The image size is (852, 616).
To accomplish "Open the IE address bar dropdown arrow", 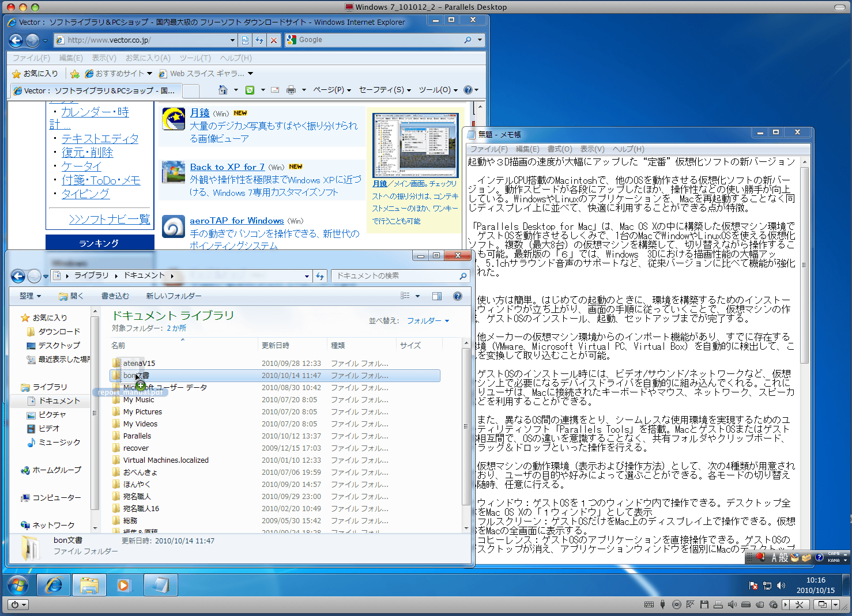I will [x=232, y=40].
